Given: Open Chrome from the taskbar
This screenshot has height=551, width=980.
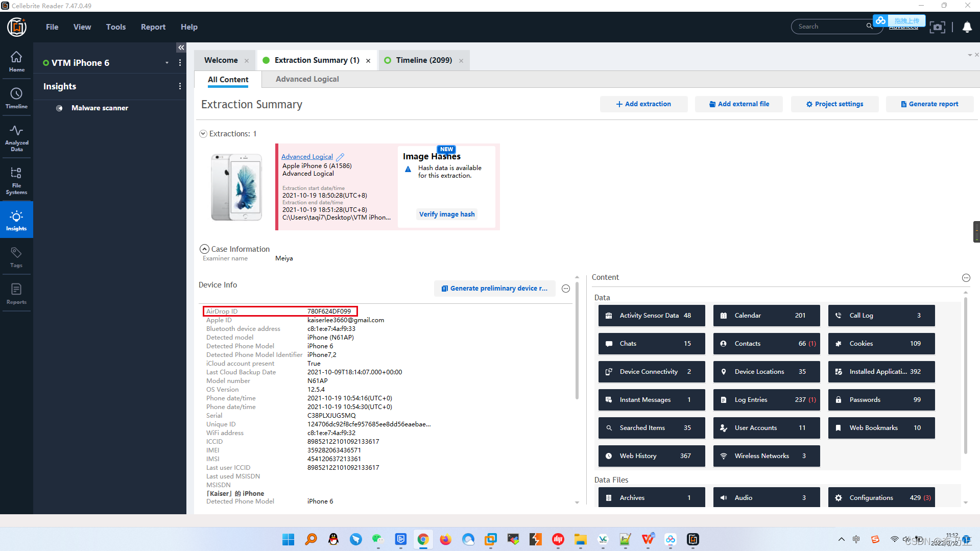Looking at the screenshot, I should (x=423, y=539).
